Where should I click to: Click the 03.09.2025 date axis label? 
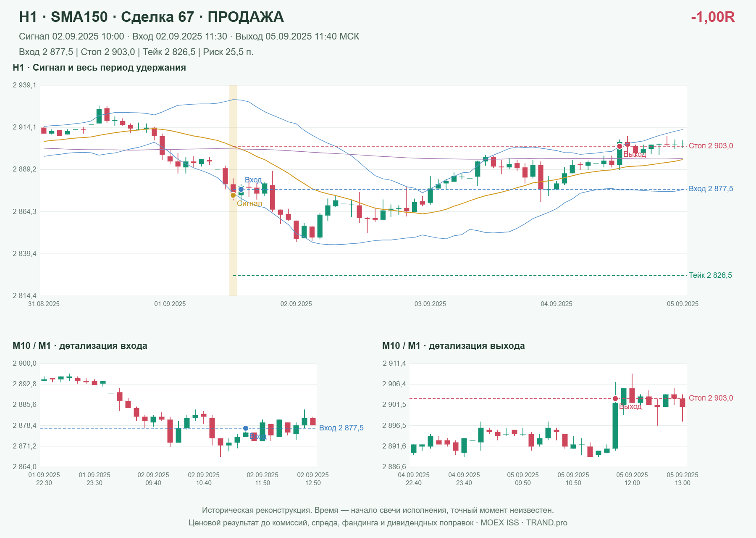(430, 304)
